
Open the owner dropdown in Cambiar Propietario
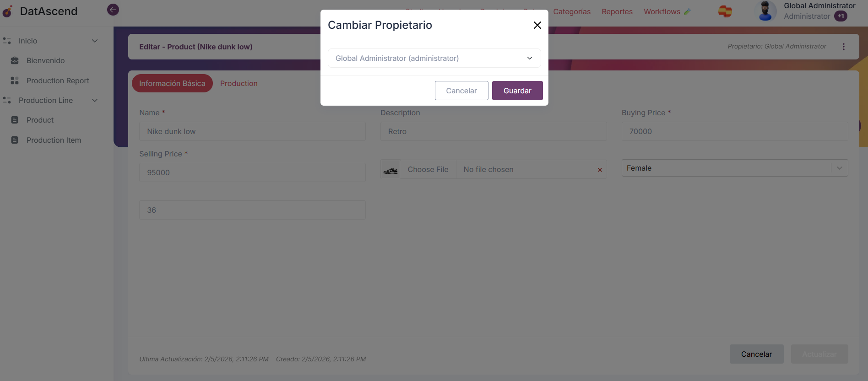(434, 58)
